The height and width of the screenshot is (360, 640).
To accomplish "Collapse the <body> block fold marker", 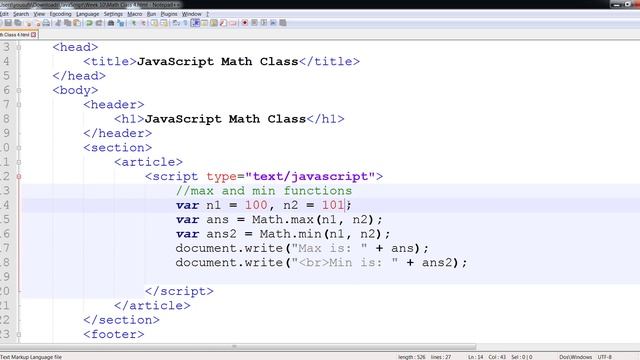I will (x=19, y=90).
